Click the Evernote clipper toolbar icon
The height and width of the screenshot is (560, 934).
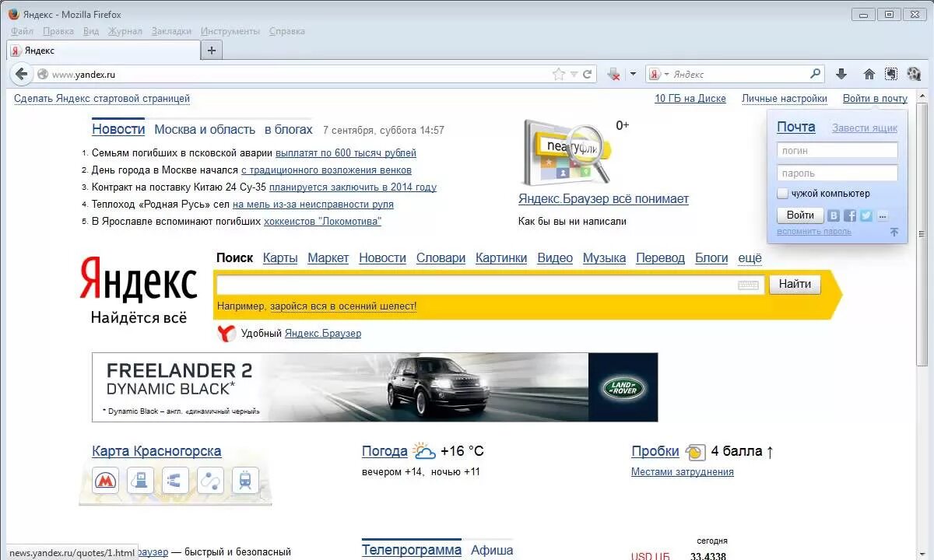tap(891, 74)
